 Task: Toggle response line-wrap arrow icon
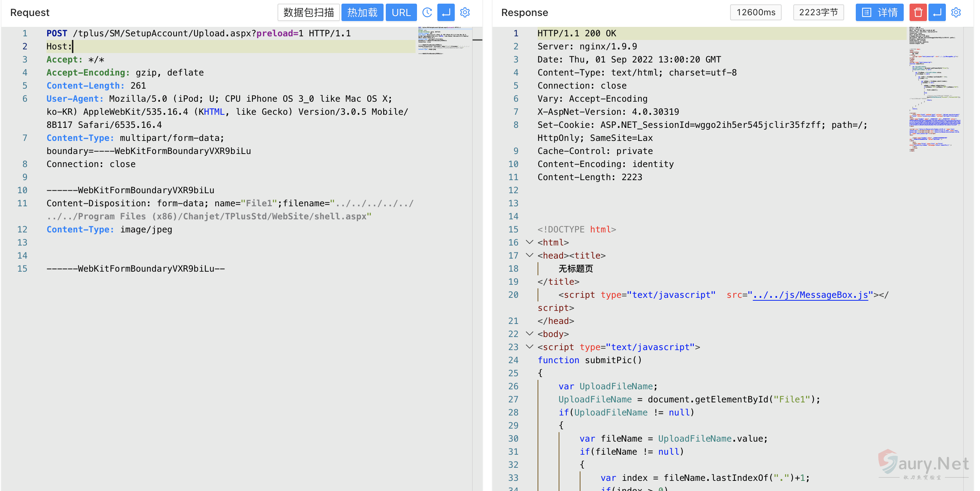point(937,13)
